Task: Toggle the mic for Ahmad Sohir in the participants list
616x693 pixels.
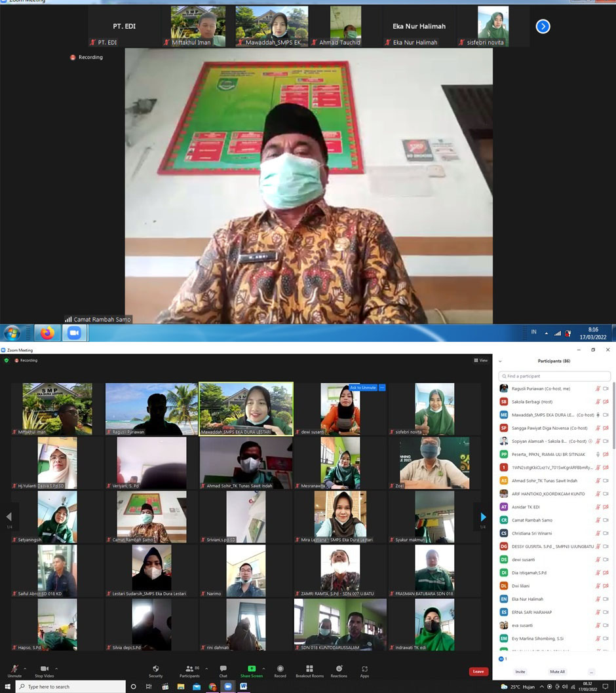Action: [x=598, y=480]
